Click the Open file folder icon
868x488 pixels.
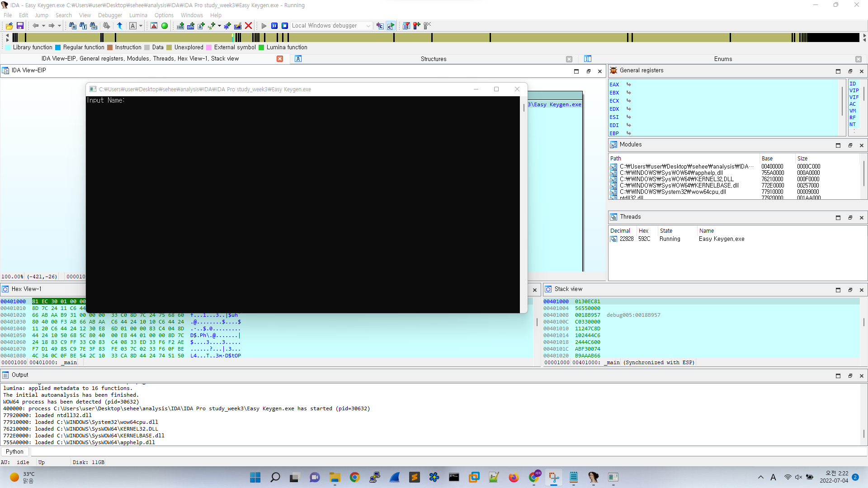(x=9, y=26)
